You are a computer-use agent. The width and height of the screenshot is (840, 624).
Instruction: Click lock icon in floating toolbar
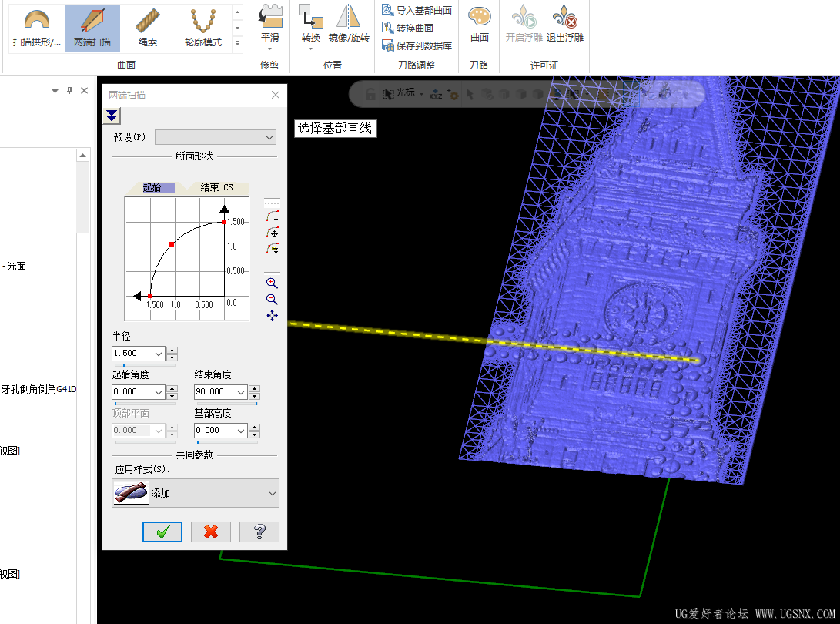370,94
